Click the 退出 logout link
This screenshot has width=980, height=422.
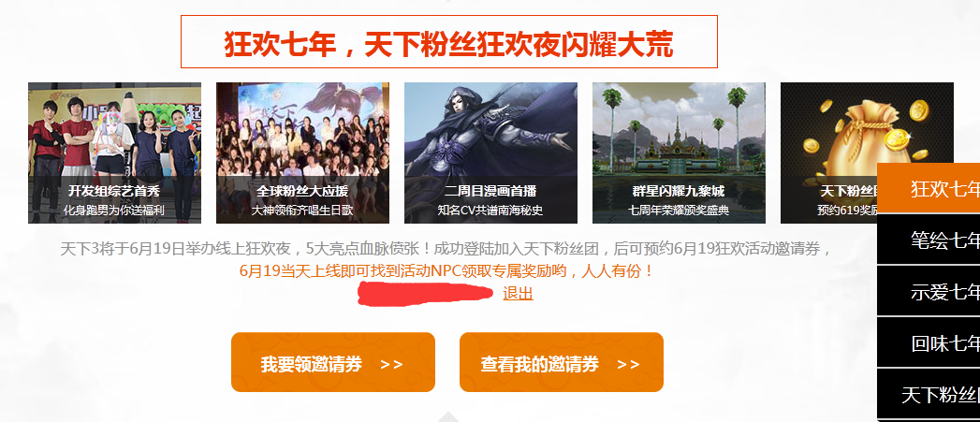click(x=519, y=294)
